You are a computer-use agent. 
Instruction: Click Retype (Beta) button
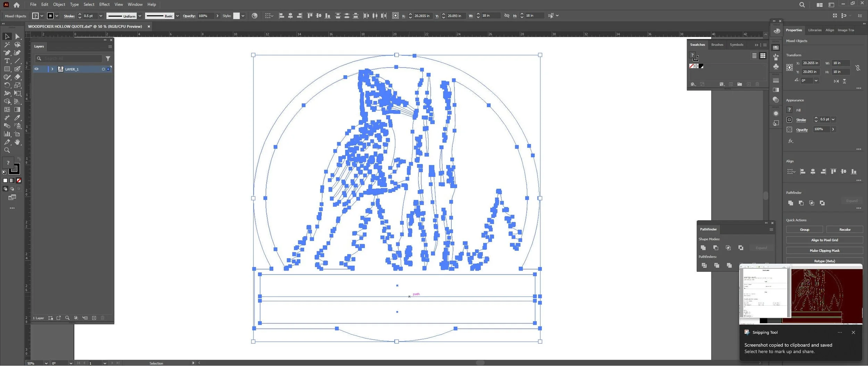tap(824, 261)
